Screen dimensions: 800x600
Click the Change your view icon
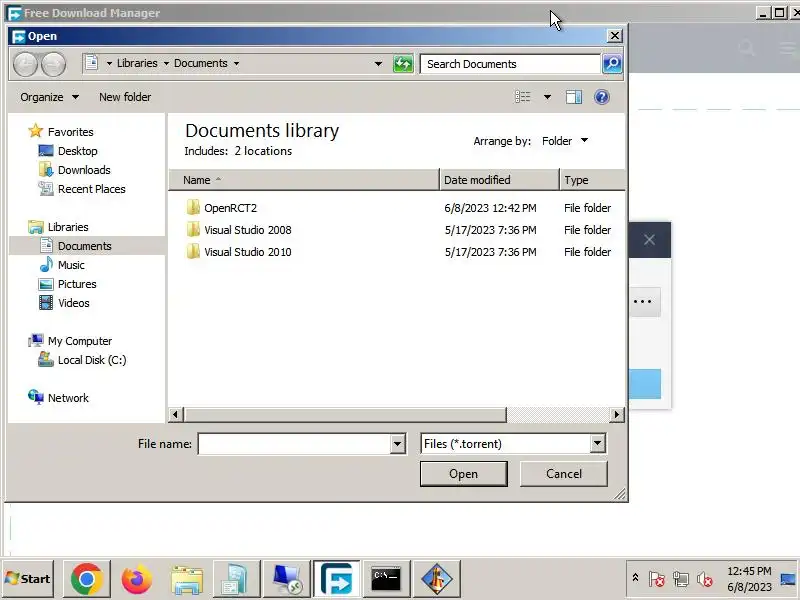(523, 97)
